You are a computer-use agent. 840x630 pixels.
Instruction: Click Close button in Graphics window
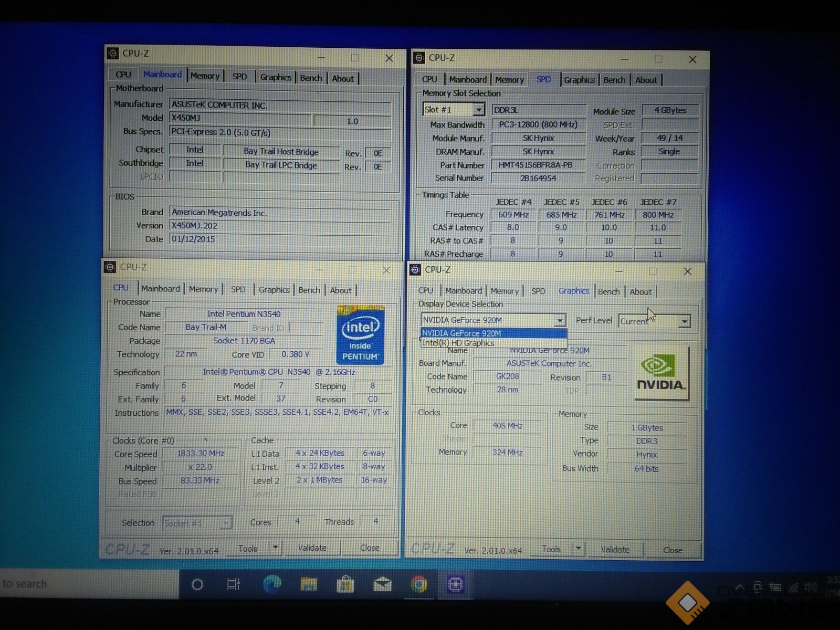pyautogui.click(x=673, y=550)
